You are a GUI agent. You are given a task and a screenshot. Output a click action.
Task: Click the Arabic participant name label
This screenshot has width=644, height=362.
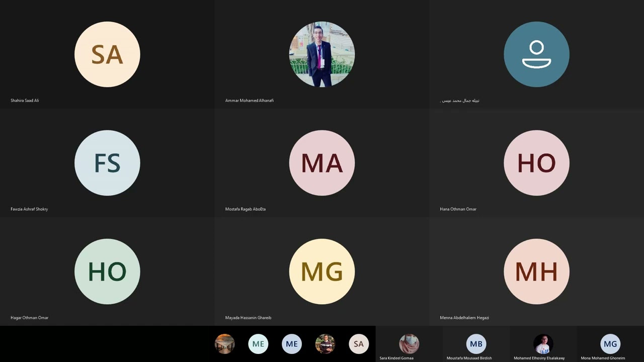[x=460, y=101]
